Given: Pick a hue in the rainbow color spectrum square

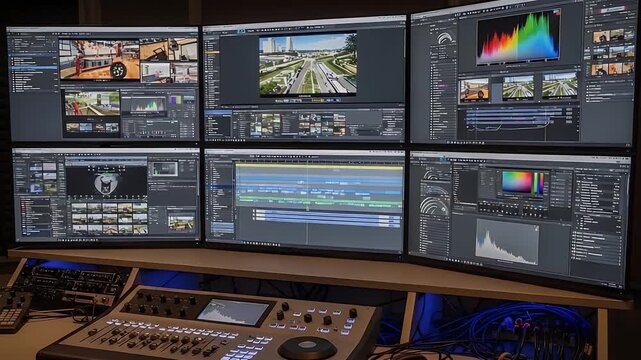Looking at the screenshot, I should click(517, 182).
